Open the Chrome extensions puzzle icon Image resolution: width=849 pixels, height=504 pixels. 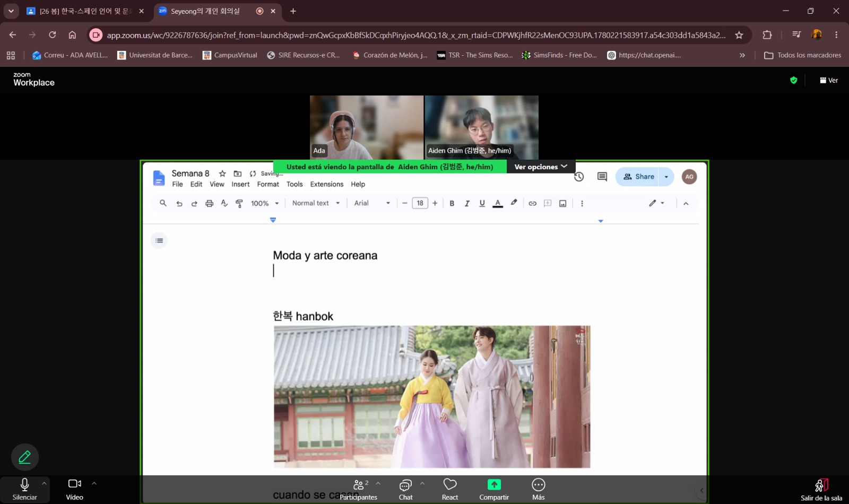point(767,35)
